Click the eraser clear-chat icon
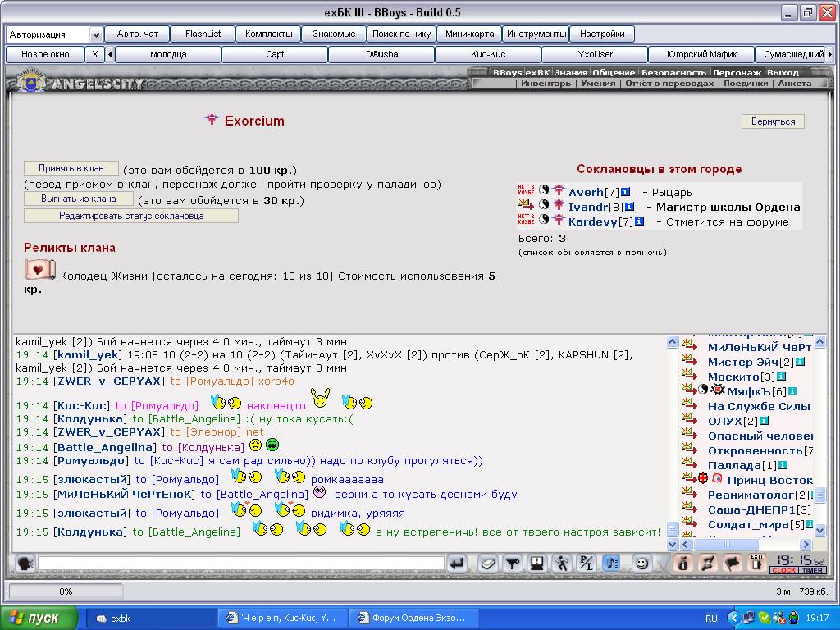Viewport: 840px width, 630px height. [x=487, y=564]
